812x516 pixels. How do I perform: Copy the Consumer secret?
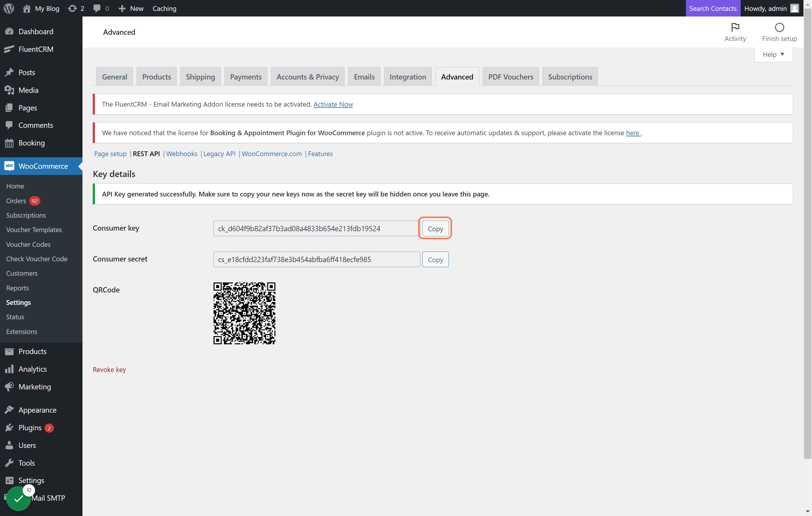[x=435, y=259]
